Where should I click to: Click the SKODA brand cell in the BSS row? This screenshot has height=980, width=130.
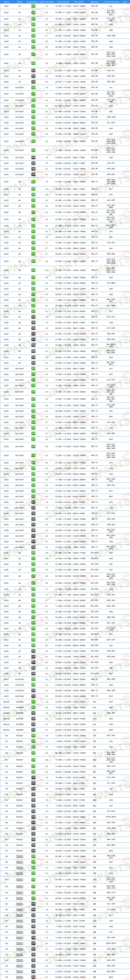click(6, 719)
